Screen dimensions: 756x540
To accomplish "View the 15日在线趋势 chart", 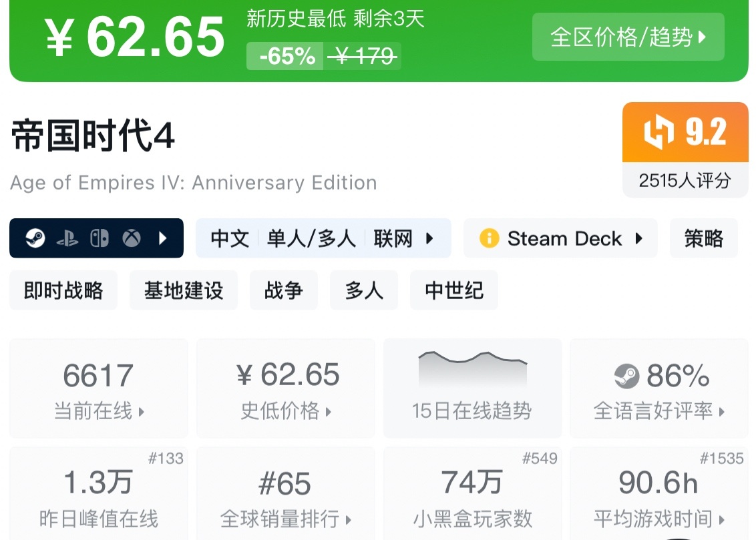I will click(472, 388).
